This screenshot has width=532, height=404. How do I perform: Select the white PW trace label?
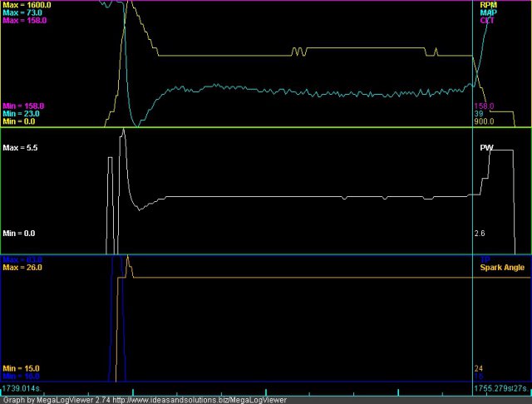pyautogui.click(x=486, y=147)
